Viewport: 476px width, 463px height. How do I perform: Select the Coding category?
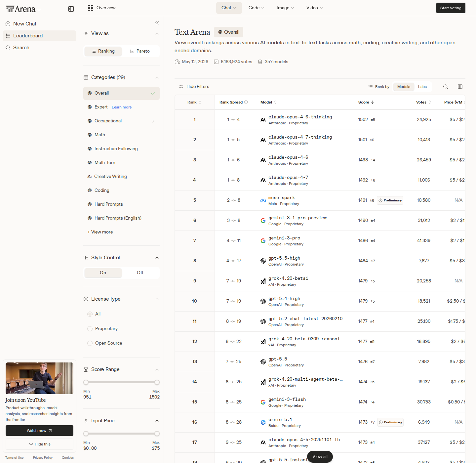pyautogui.click(x=121, y=190)
